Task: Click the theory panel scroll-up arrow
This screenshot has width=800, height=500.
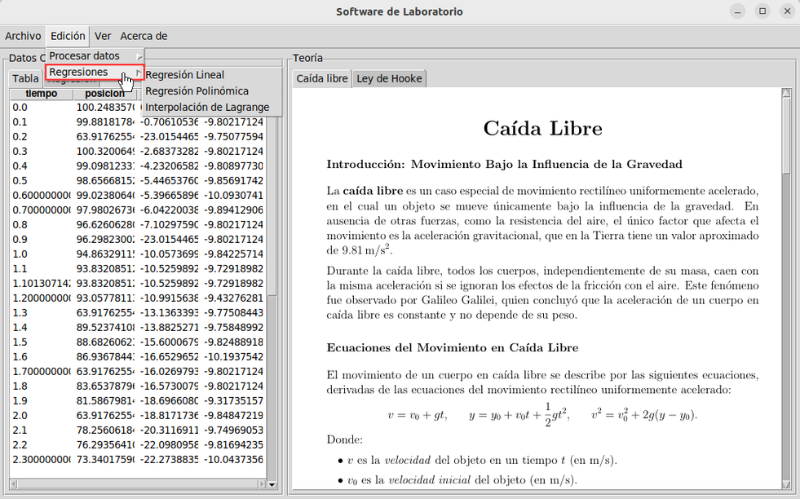Action: tap(786, 93)
